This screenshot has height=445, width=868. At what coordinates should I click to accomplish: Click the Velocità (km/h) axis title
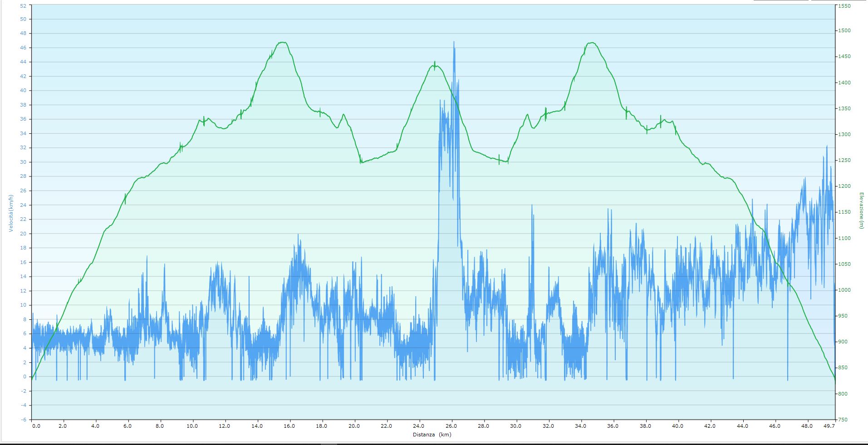point(11,213)
